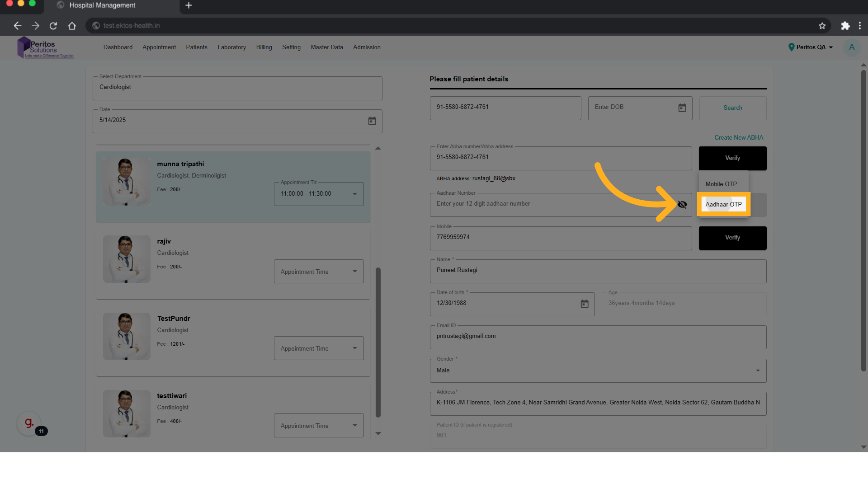Viewport: 868px width, 488px height.
Task: Open user avatar A profile menu
Action: coord(852,47)
